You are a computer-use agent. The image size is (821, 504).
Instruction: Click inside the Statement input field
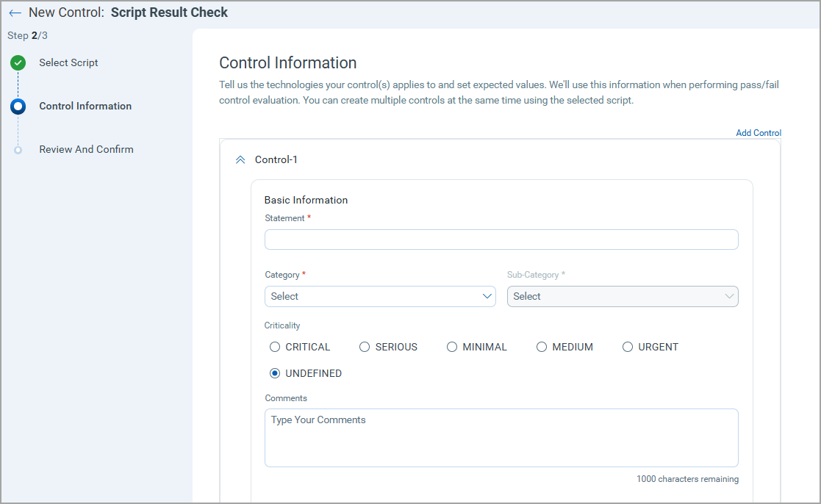[x=501, y=239]
